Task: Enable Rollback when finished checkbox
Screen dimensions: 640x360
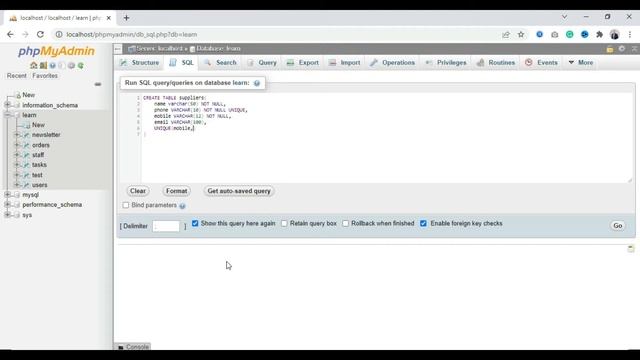Action: pyautogui.click(x=345, y=223)
